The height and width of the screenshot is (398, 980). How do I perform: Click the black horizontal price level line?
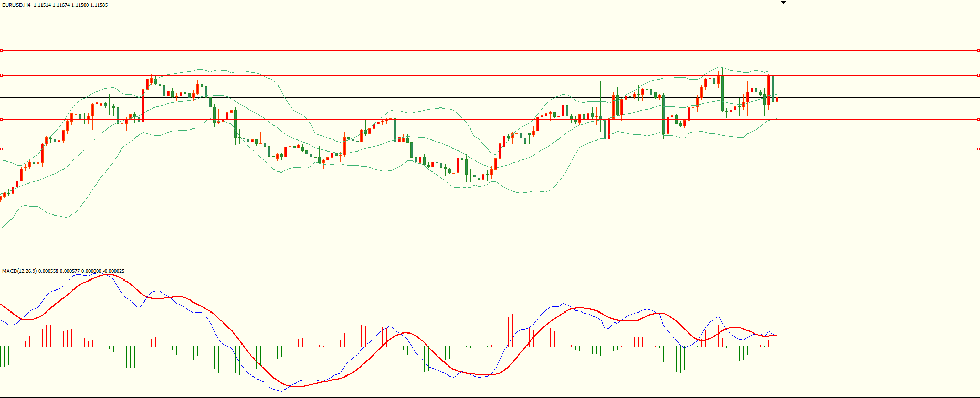tap(490, 97)
